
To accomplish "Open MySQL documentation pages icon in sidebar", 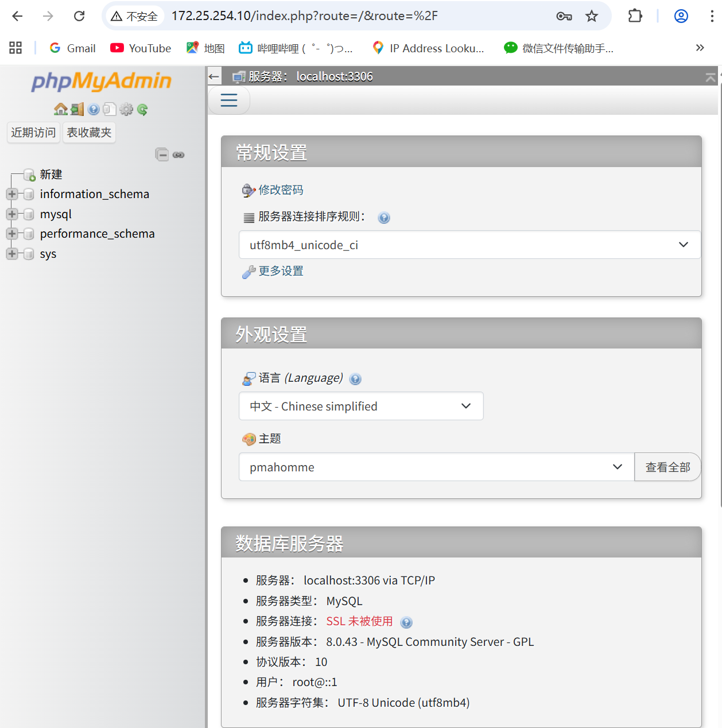I will pos(110,109).
